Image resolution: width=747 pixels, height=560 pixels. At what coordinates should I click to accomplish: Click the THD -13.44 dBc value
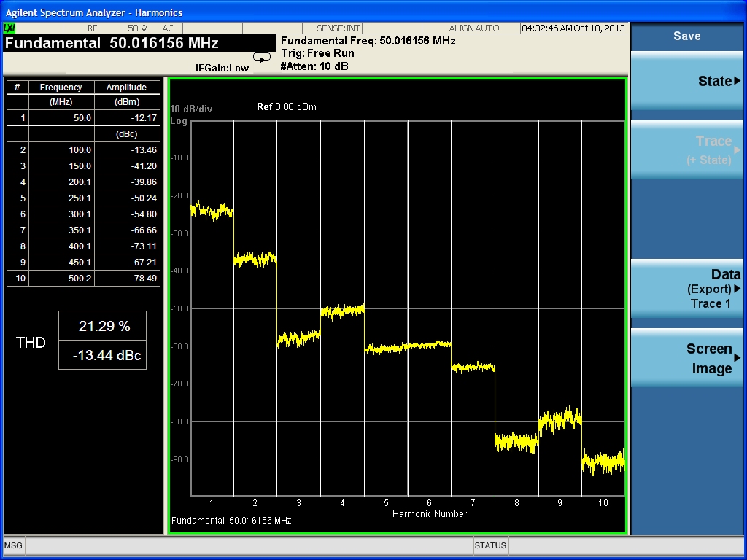click(x=102, y=355)
